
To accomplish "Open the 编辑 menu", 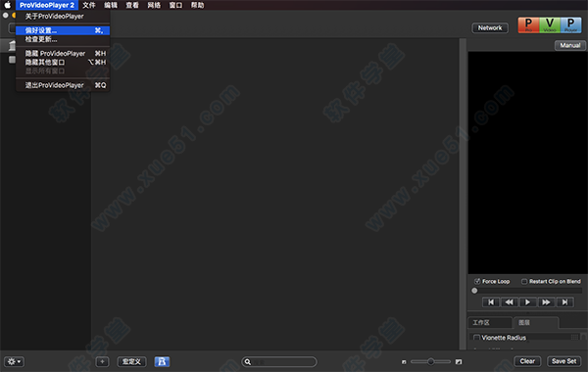I will click(x=111, y=5).
